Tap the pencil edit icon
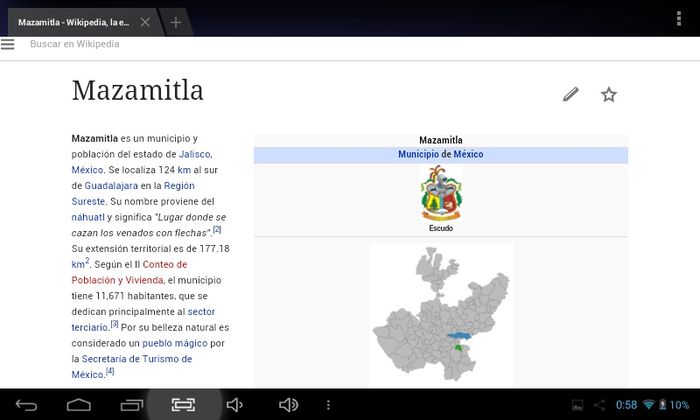Image resolution: width=700 pixels, height=420 pixels. (571, 94)
